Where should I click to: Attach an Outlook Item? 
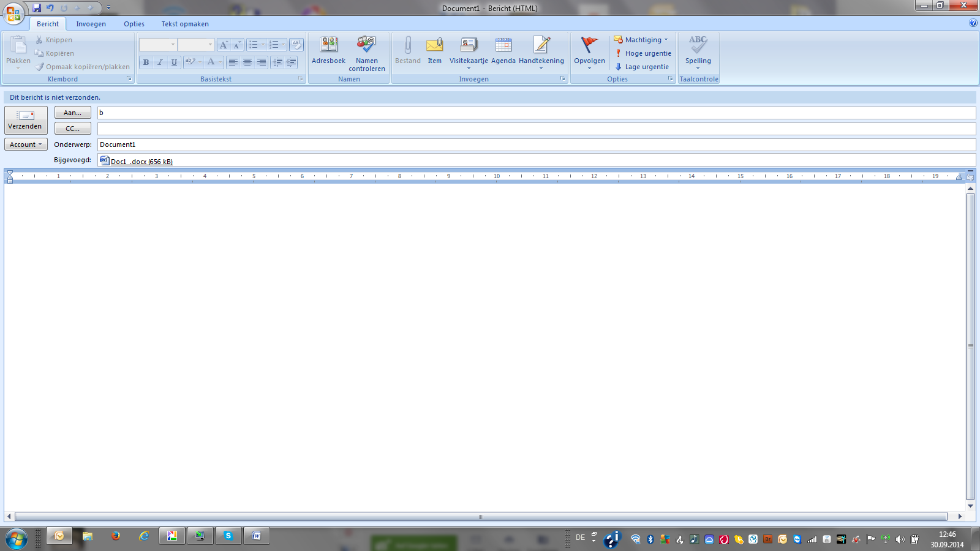[434, 50]
